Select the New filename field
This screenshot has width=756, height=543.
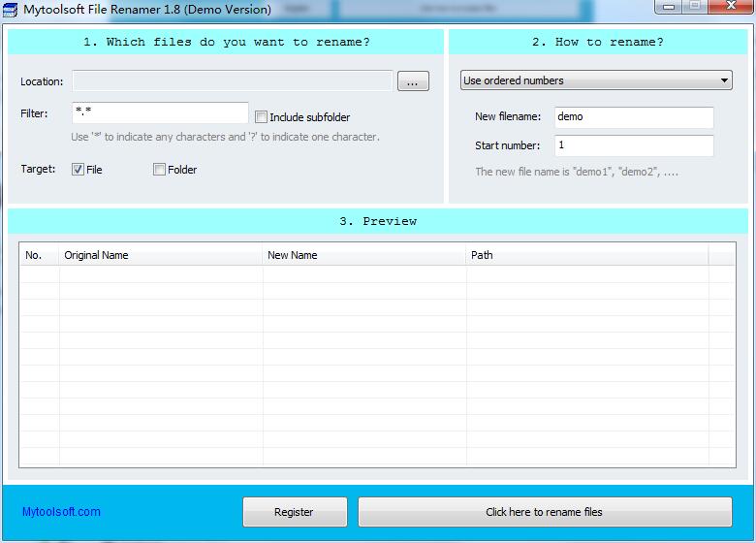(634, 117)
